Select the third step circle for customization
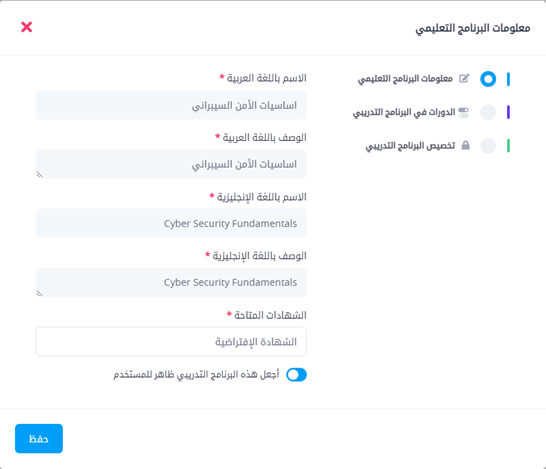 (488, 146)
